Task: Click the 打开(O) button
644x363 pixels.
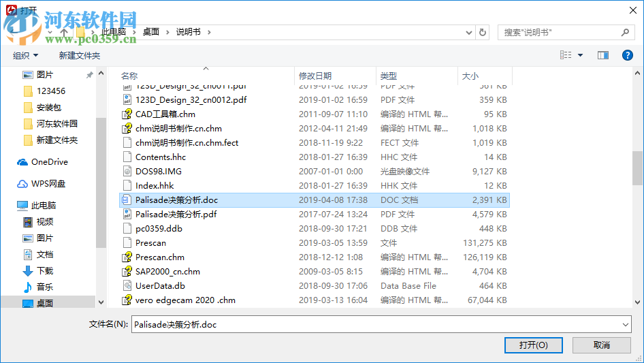Action: 534,345
